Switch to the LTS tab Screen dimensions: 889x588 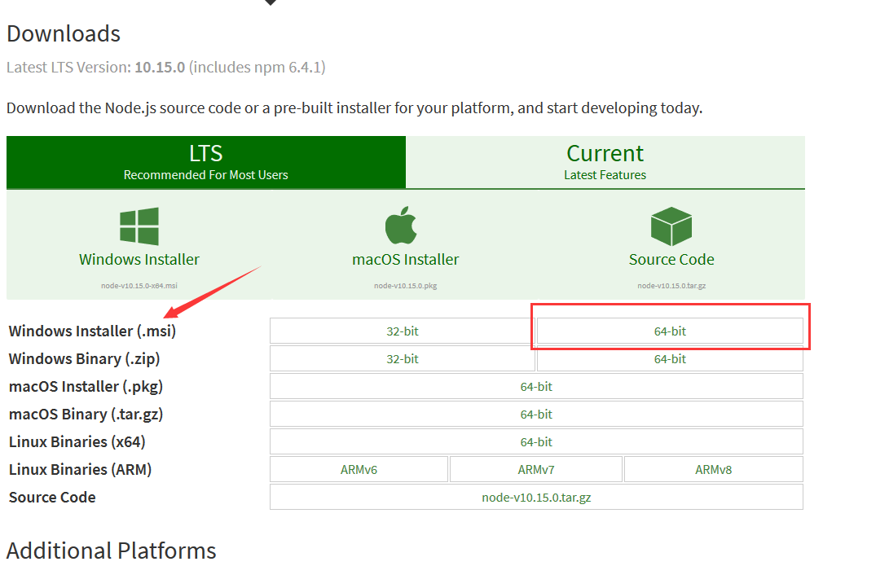(x=206, y=162)
